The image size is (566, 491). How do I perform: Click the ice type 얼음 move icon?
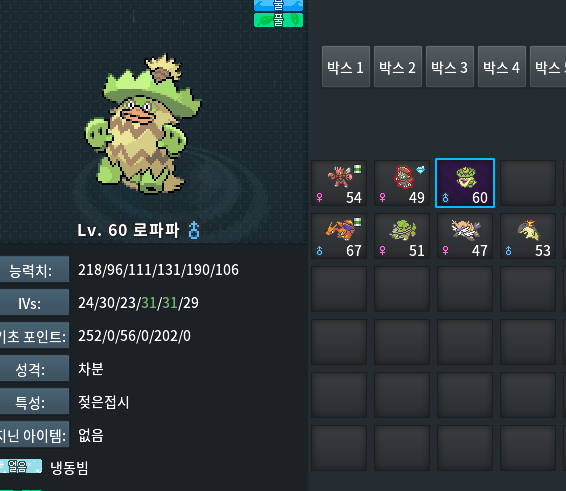tap(21, 466)
